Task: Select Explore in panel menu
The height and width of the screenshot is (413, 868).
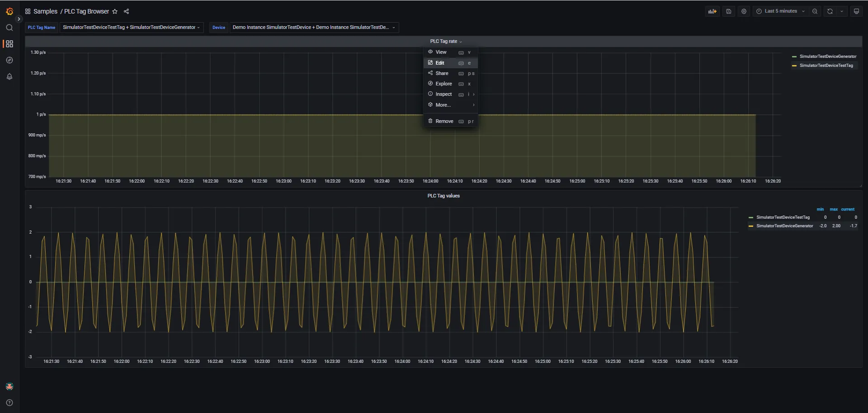Action: click(x=450, y=84)
